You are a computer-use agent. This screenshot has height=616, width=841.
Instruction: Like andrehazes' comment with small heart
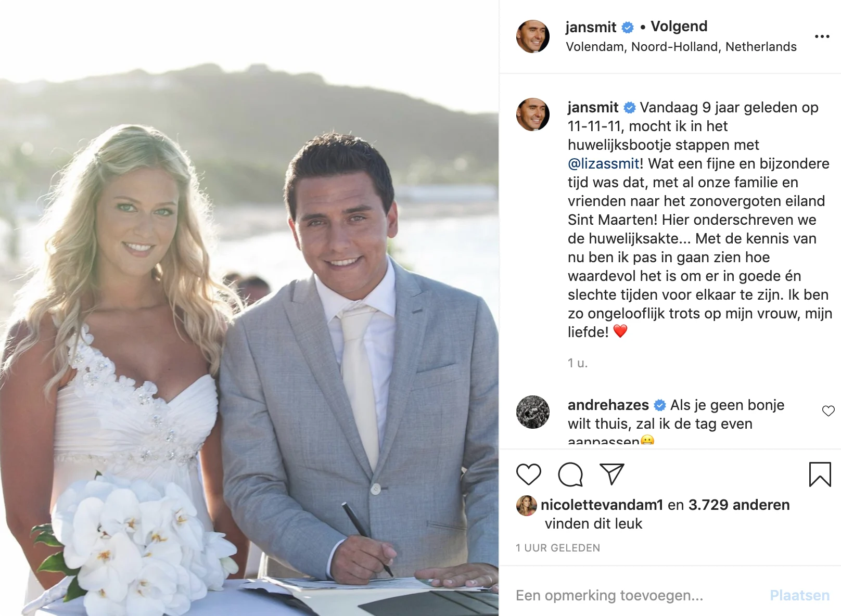click(829, 411)
